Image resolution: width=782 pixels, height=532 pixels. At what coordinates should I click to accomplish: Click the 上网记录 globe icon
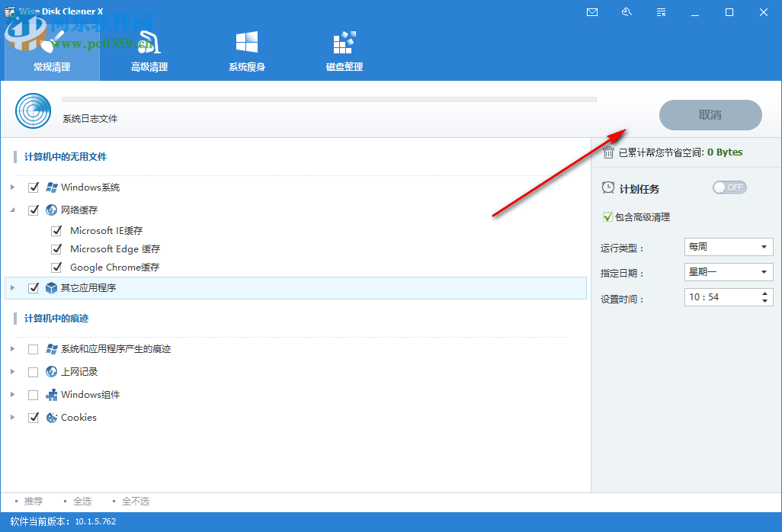51,371
